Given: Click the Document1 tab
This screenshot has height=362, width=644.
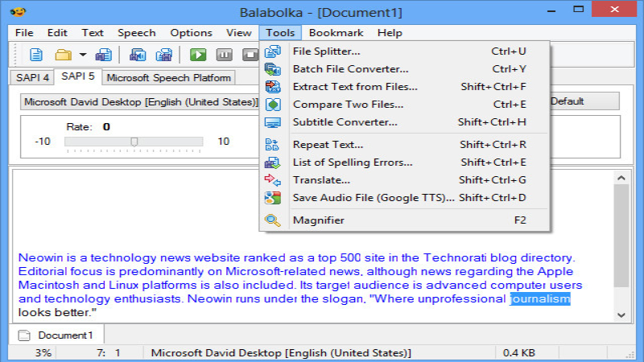Looking at the screenshot, I should pyautogui.click(x=56, y=335).
